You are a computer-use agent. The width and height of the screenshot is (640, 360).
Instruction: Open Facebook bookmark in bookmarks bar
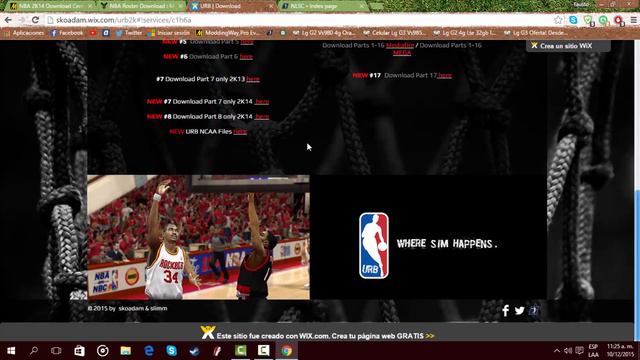click(x=67, y=33)
